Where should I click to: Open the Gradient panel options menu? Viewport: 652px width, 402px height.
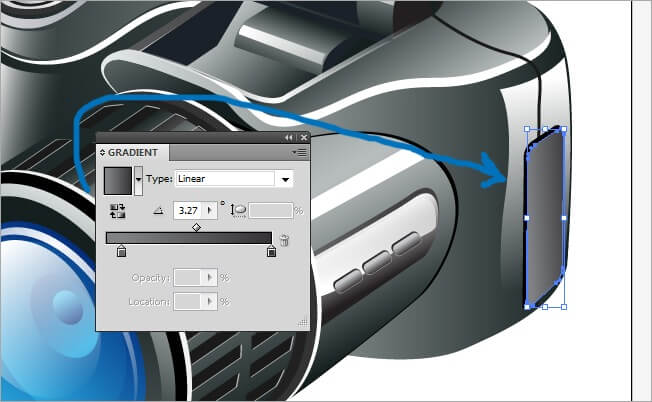click(299, 153)
